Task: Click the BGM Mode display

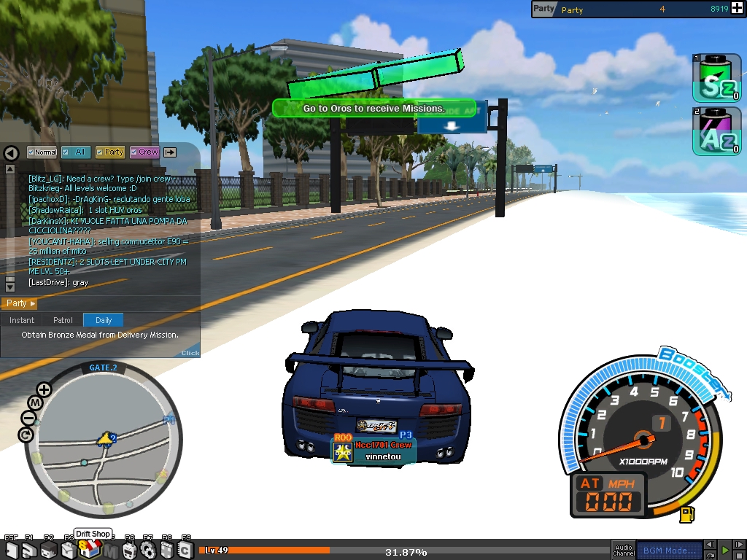Action: [x=670, y=551]
